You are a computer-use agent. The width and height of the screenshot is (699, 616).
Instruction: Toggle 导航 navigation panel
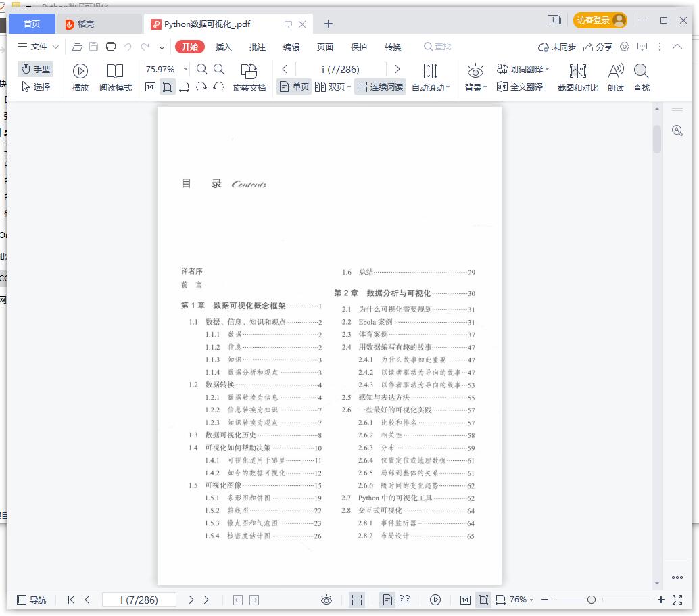32,600
